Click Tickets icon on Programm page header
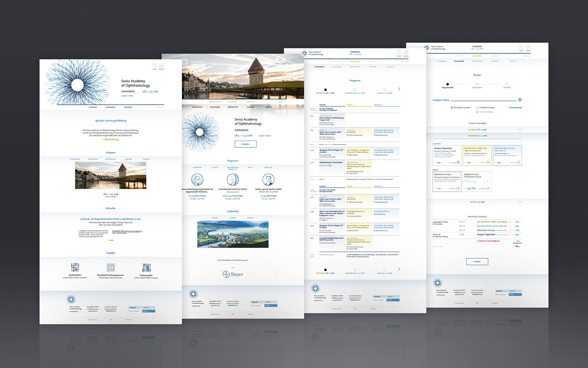Viewport: 588px width, 368px height. pos(406,53)
